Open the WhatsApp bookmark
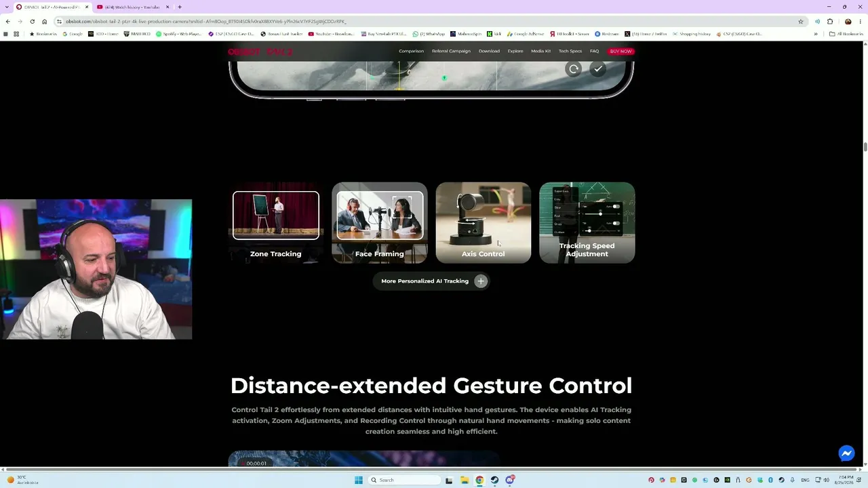The width and height of the screenshot is (868, 488). [430, 34]
